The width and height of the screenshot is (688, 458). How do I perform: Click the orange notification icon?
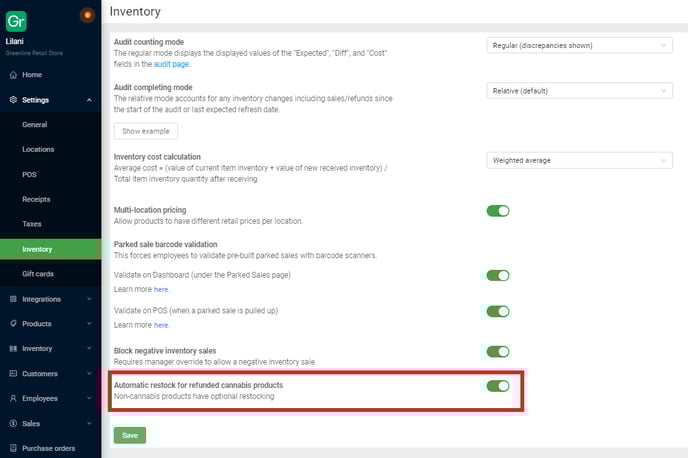click(86, 14)
